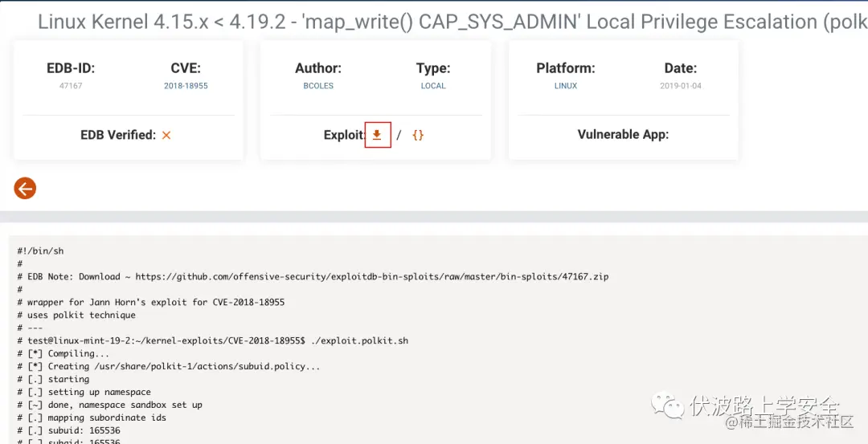Open CVE 2018-18955 link
Viewport: 868px width, 444px height.
[186, 86]
